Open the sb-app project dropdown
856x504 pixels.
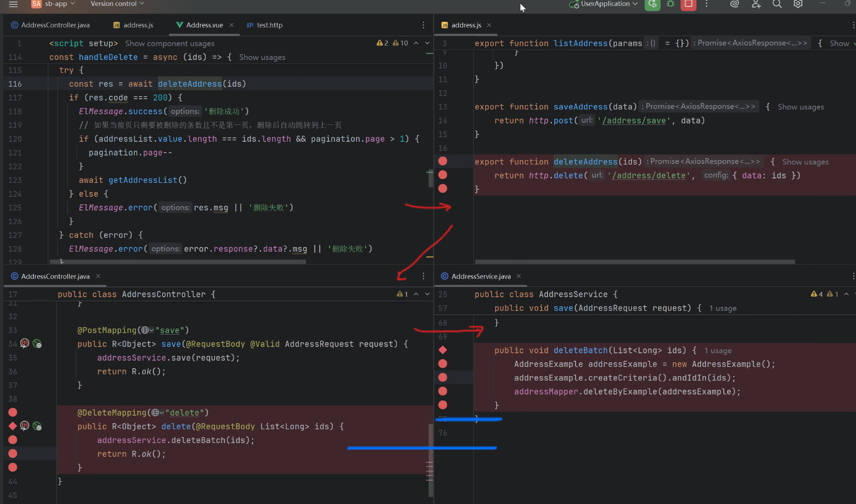tap(53, 4)
